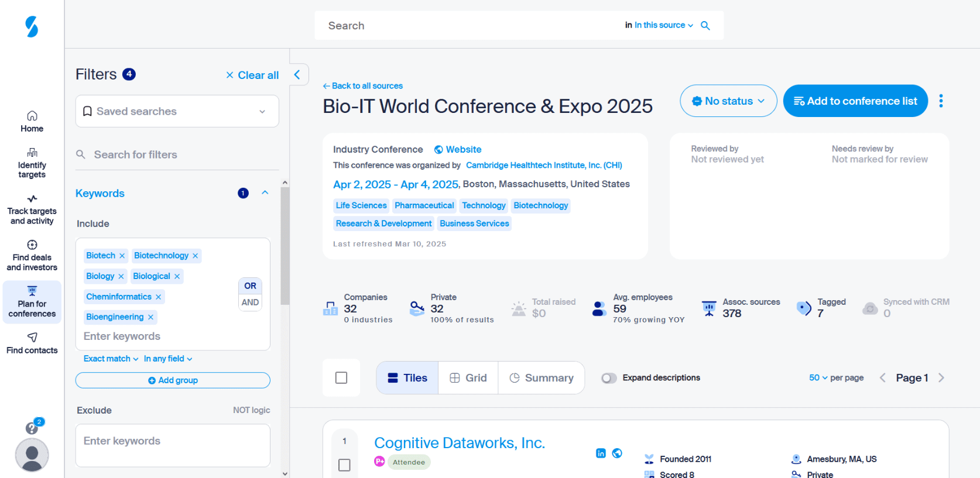Click the filters panel scrollbar
The width and height of the screenshot is (980, 478).
pos(285,246)
